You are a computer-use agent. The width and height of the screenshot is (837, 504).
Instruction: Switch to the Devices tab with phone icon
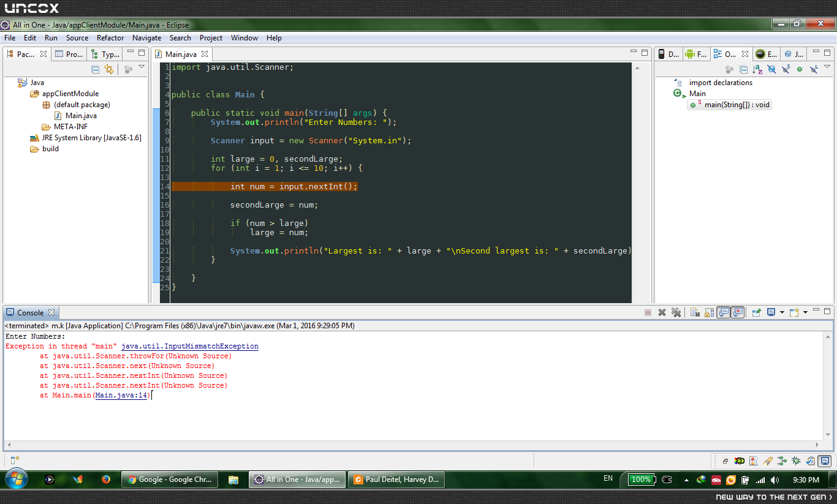click(x=668, y=54)
